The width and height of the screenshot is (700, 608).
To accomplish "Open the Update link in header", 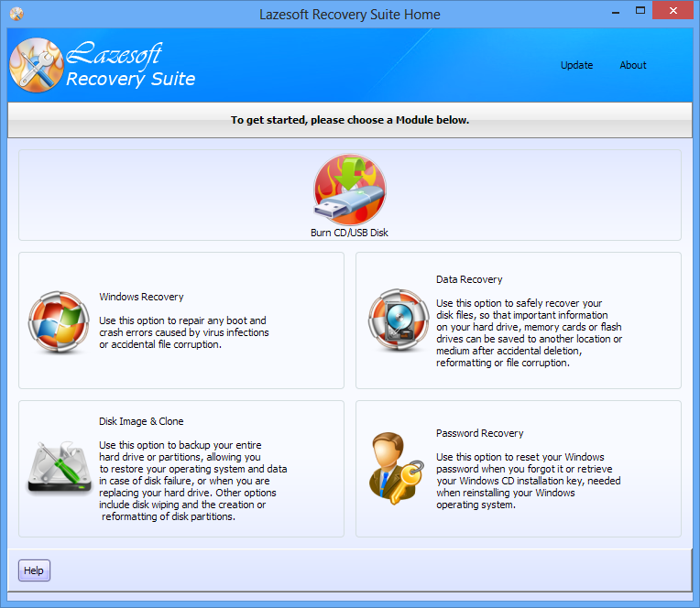I will [576, 65].
